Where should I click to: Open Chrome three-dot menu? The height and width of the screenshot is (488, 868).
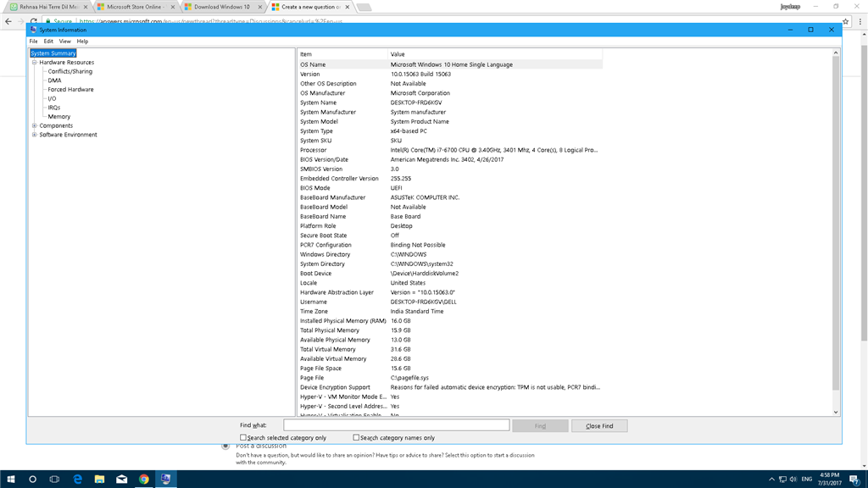(860, 21)
